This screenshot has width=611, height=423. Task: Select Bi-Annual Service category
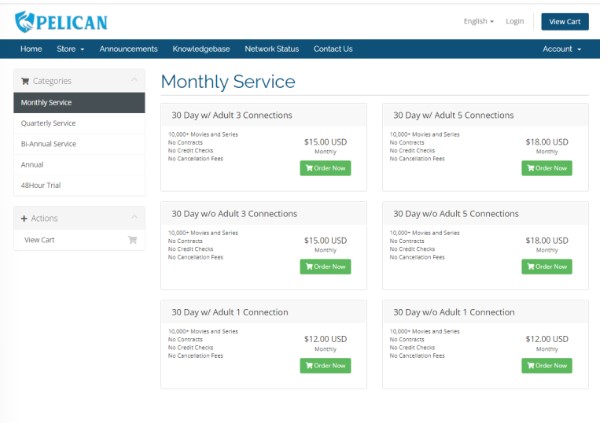coord(48,144)
